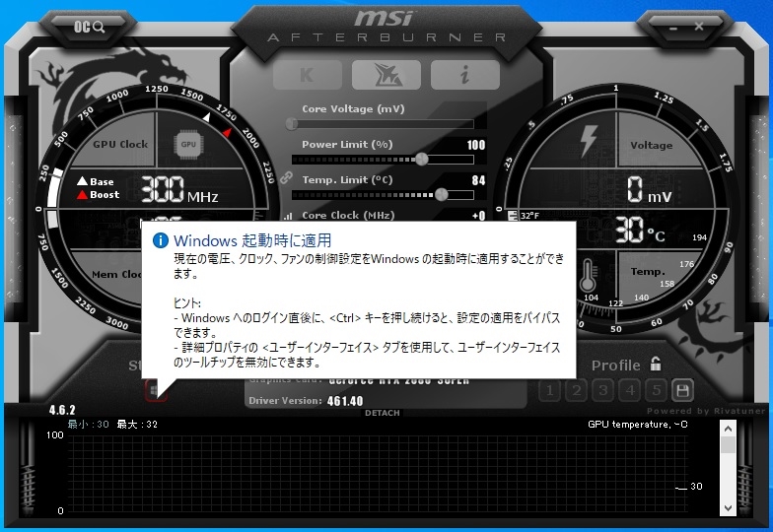Click the Powered by Rivatuner text
The width and height of the screenshot is (773, 532).
pos(706,411)
